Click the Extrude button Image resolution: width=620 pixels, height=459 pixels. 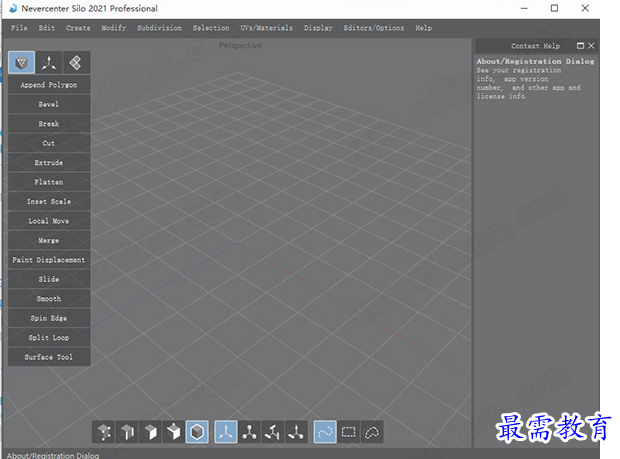pyautogui.click(x=49, y=162)
